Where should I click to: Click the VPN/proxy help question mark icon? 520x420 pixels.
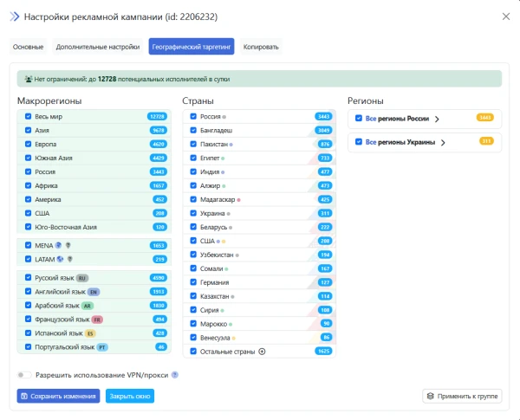coord(175,375)
